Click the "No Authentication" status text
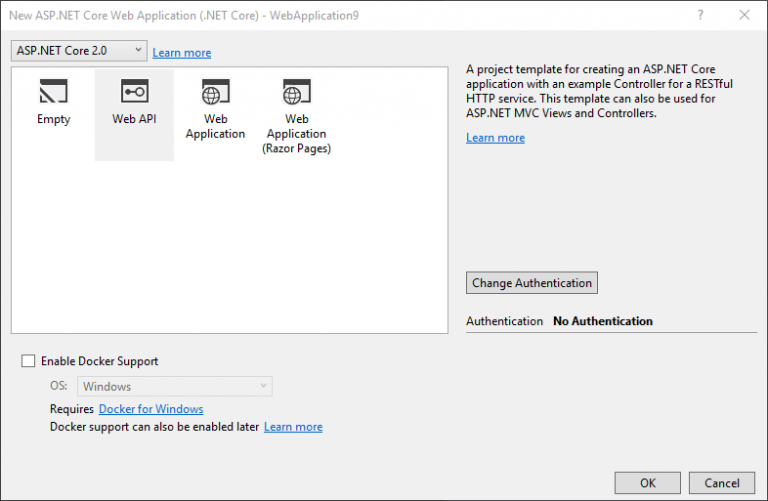 [x=602, y=321]
